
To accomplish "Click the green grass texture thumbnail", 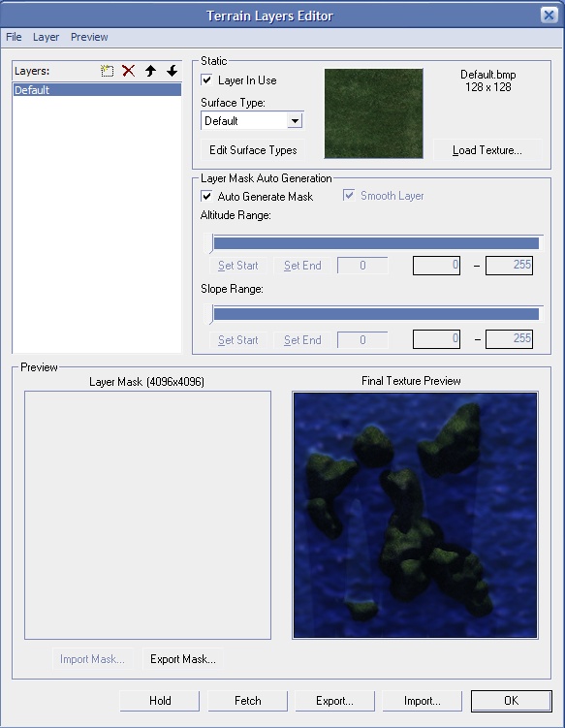I will pos(374,113).
